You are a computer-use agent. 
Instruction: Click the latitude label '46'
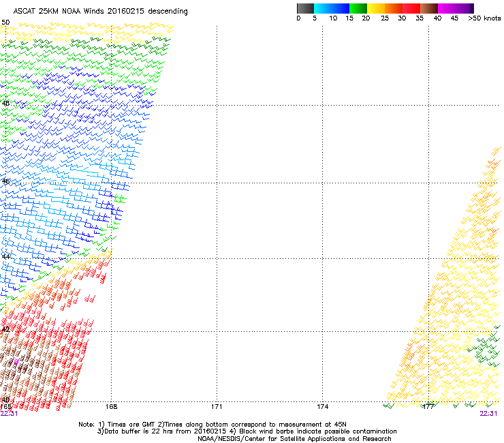pyautogui.click(x=5, y=181)
